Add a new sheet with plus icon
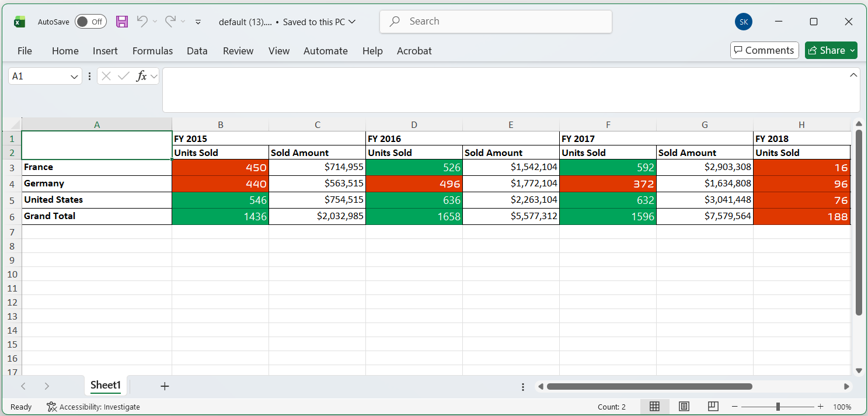This screenshot has width=868, height=416. click(165, 386)
